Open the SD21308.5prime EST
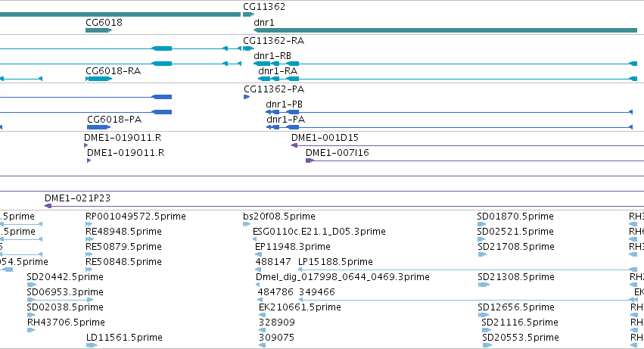Viewport: 644px width, 349px height. (484, 285)
